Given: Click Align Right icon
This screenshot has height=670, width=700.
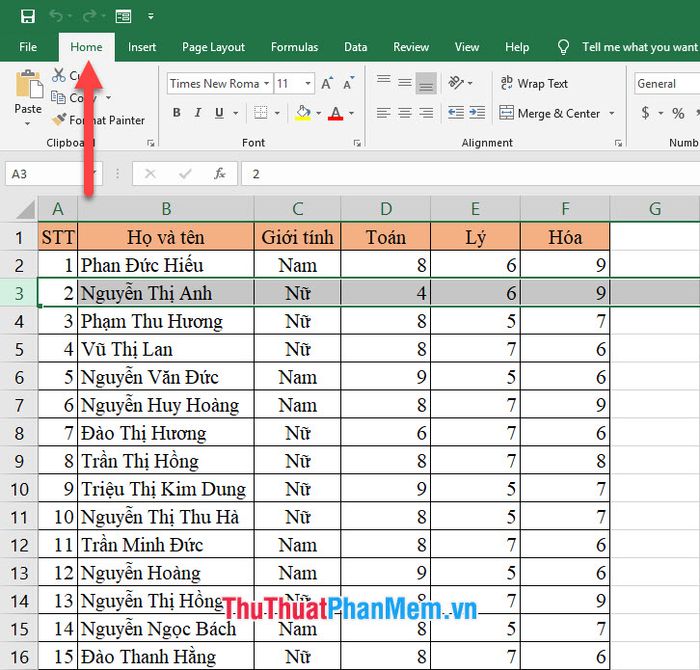Looking at the screenshot, I should (x=426, y=113).
